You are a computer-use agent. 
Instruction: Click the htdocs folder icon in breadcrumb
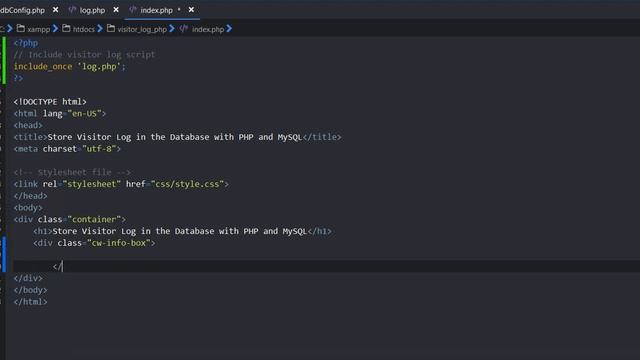point(66,29)
